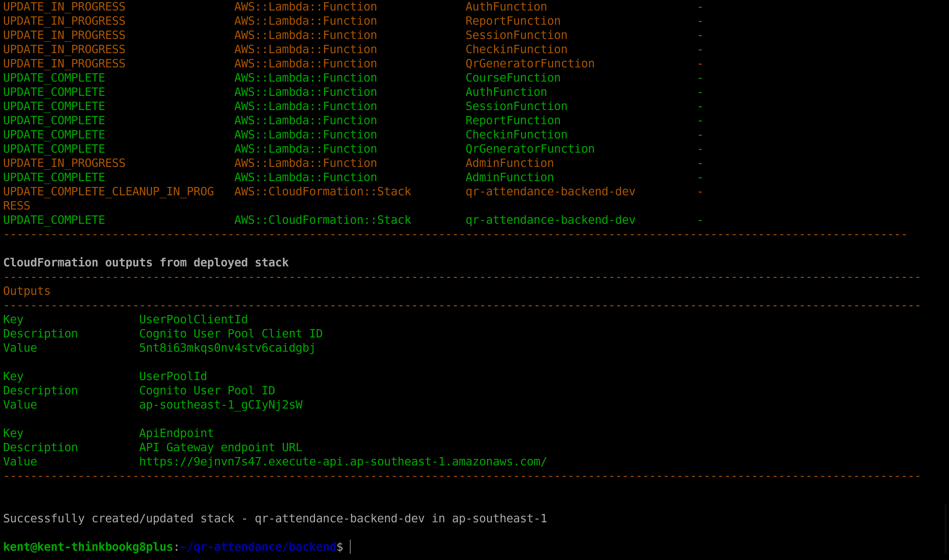Image resolution: width=949 pixels, height=560 pixels.
Task: Click the 'API Gateway endpoint URL' description
Action: 220,448
